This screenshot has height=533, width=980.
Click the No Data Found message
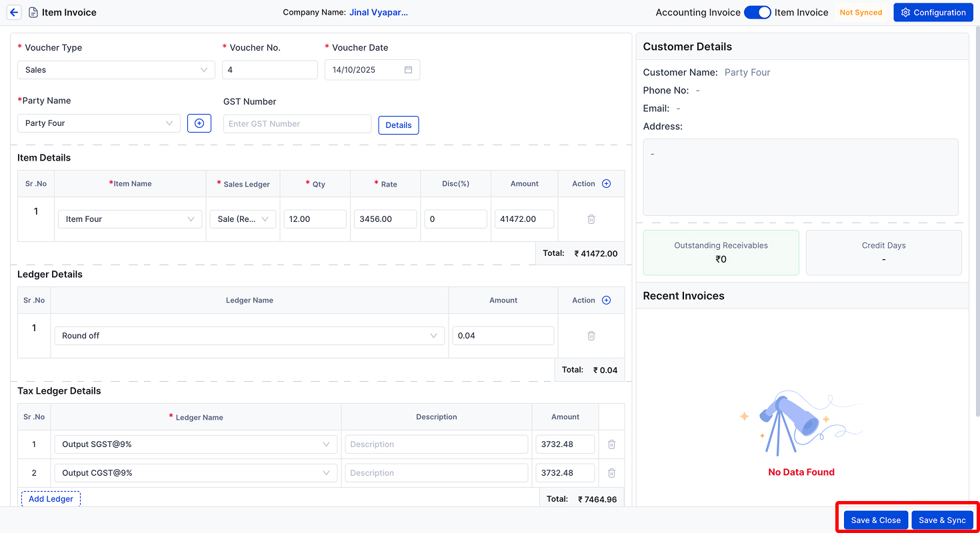801,472
